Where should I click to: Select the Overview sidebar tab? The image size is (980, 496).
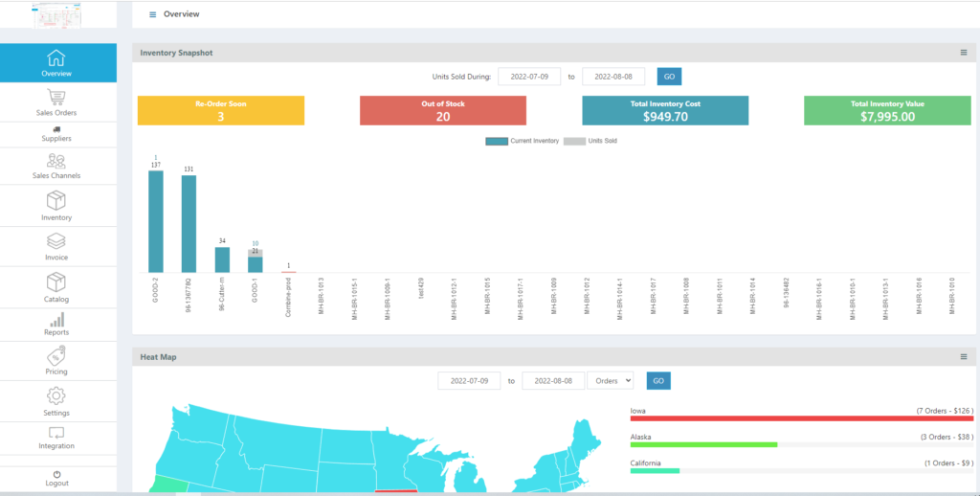(x=57, y=62)
